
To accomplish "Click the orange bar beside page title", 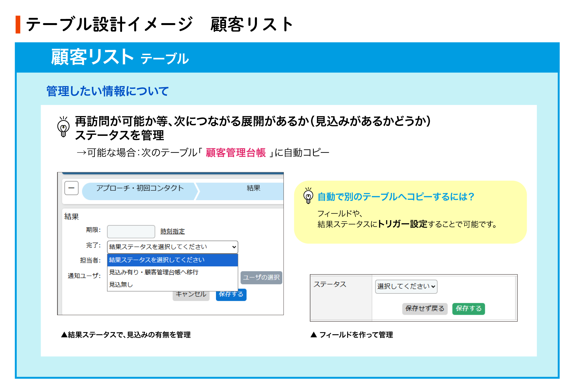I will click(x=18, y=24).
